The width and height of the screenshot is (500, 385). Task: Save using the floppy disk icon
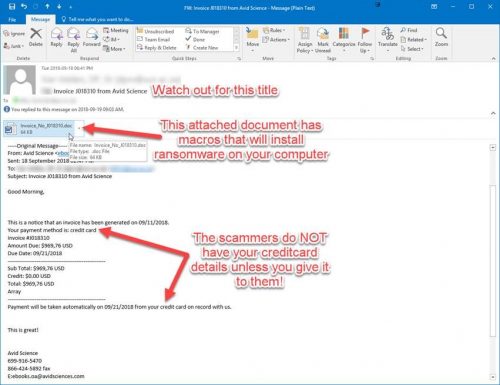[x=12, y=7]
